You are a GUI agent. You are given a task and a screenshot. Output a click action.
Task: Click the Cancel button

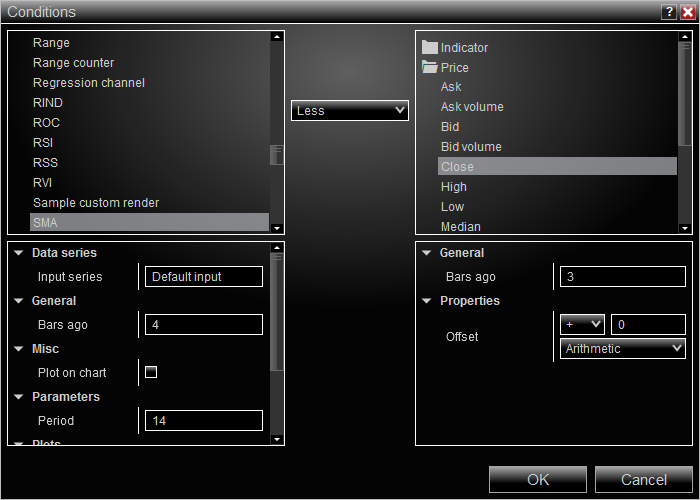(644, 479)
